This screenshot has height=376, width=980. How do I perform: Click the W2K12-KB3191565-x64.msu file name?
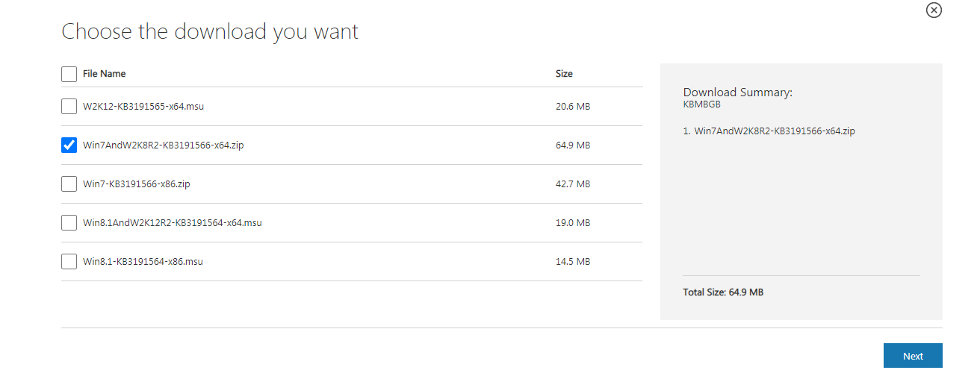tap(143, 107)
